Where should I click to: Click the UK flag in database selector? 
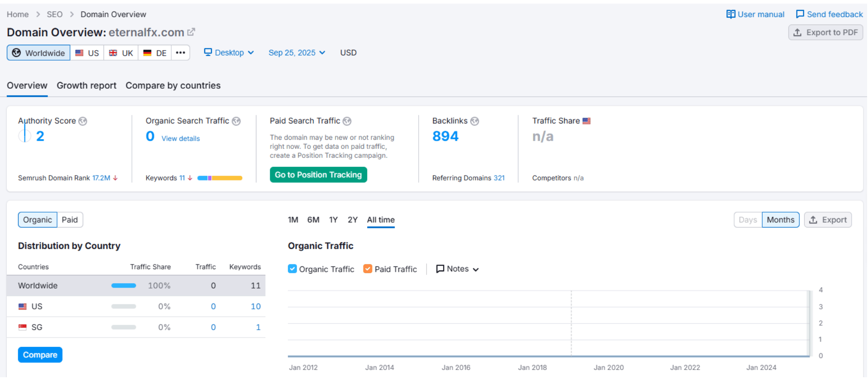[x=113, y=53]
